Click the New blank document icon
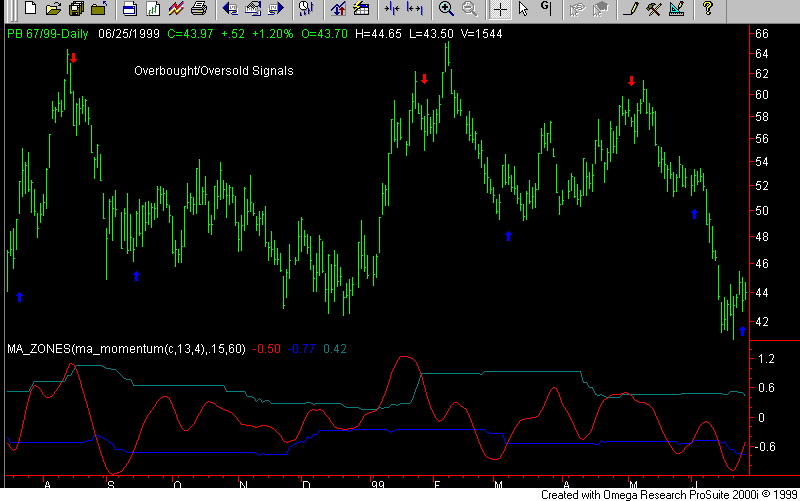This screenshot has height=501, width=800. (x=31, y=8)
